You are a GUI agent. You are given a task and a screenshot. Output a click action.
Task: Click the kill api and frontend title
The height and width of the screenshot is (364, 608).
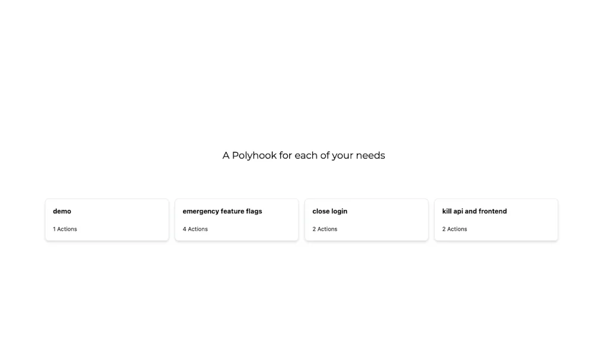474,211
